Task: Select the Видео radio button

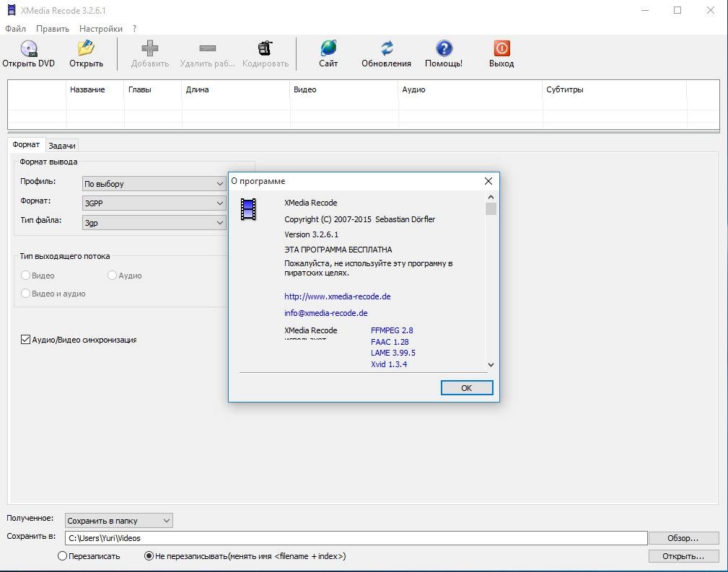Action: click(25, 276)
